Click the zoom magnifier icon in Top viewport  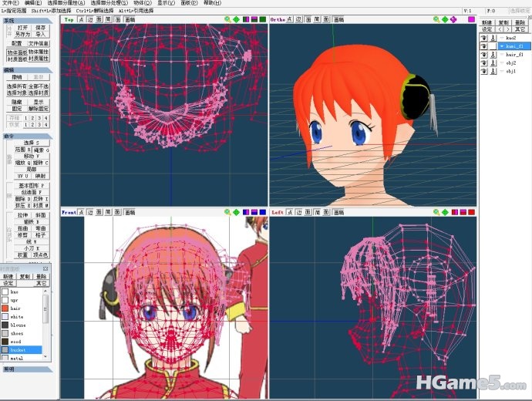tap(228, 19)
